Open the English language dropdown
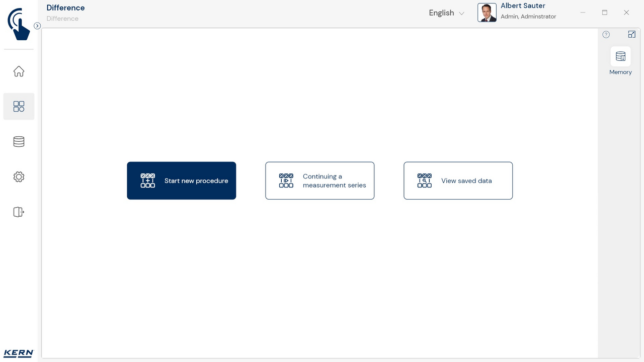644x362 pixels. (x=446, y=13)
